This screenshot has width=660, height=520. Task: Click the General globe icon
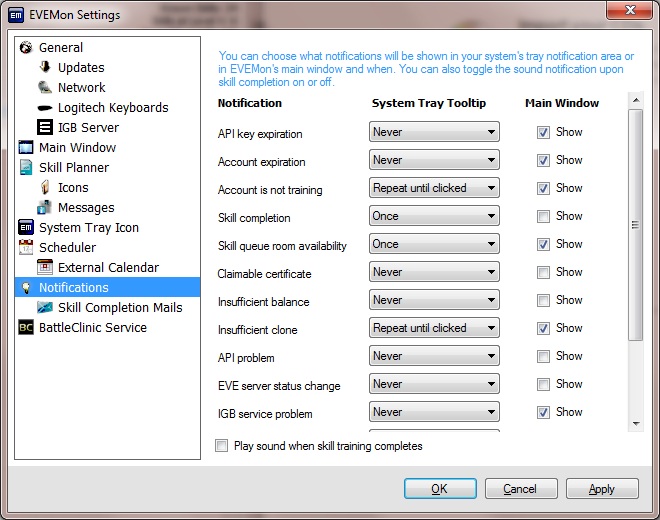[26, 48]
